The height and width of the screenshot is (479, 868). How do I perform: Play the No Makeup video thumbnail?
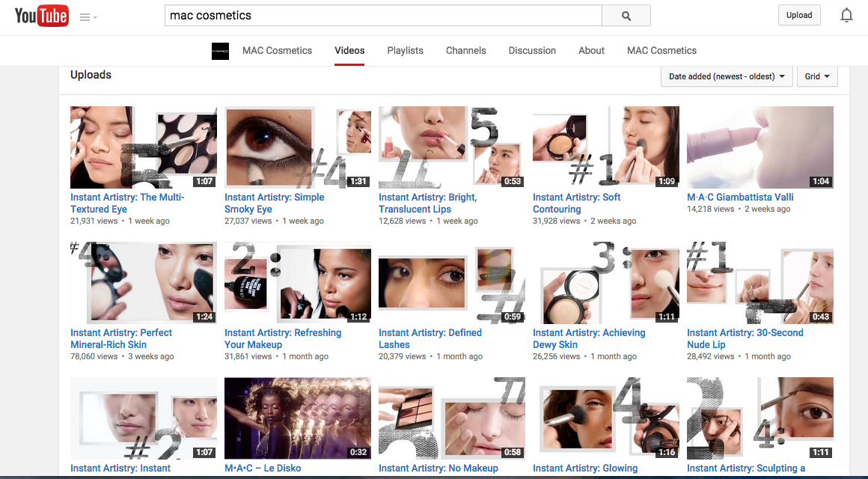click(x=452, y=418)
